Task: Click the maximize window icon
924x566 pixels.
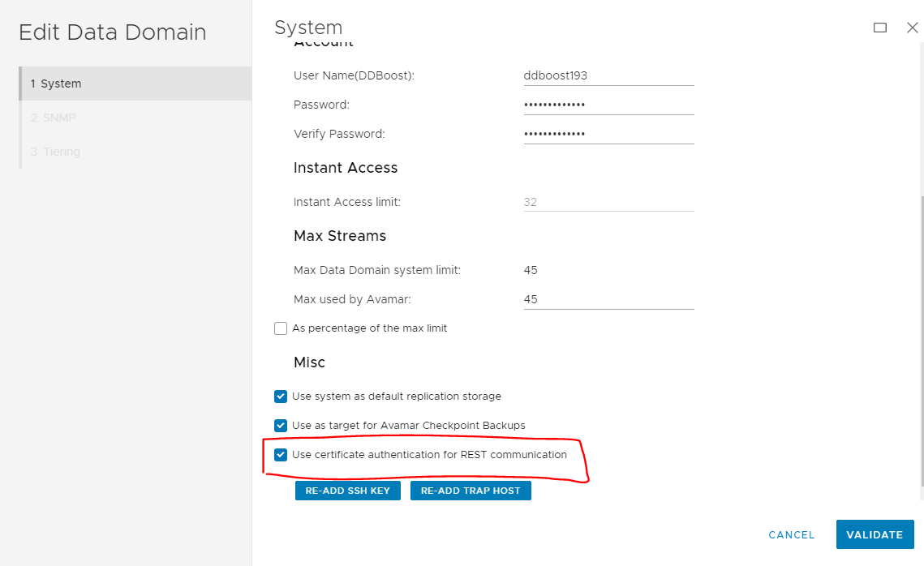Action: 880,27
